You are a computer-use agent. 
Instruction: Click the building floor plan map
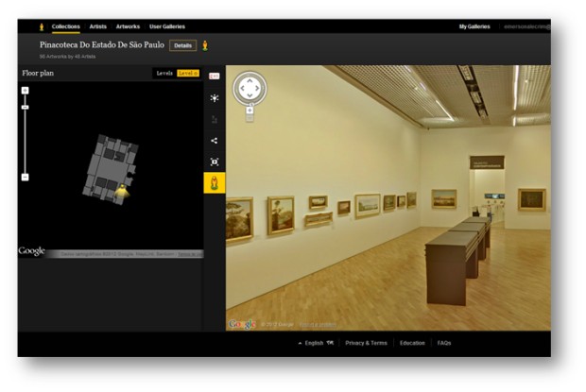[x=111, y=170]
